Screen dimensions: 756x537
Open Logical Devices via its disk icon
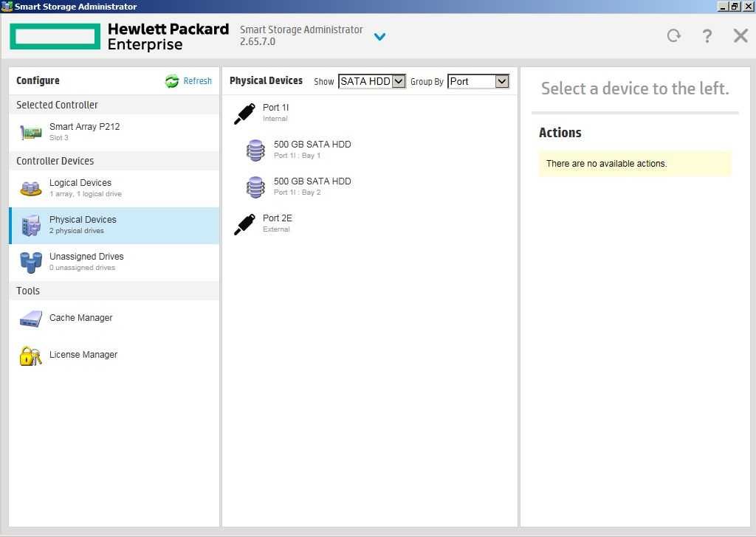30,188
